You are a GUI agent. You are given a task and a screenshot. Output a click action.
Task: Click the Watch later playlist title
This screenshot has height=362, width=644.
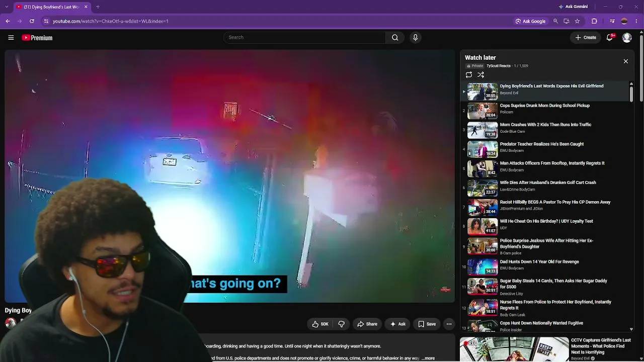480,58
